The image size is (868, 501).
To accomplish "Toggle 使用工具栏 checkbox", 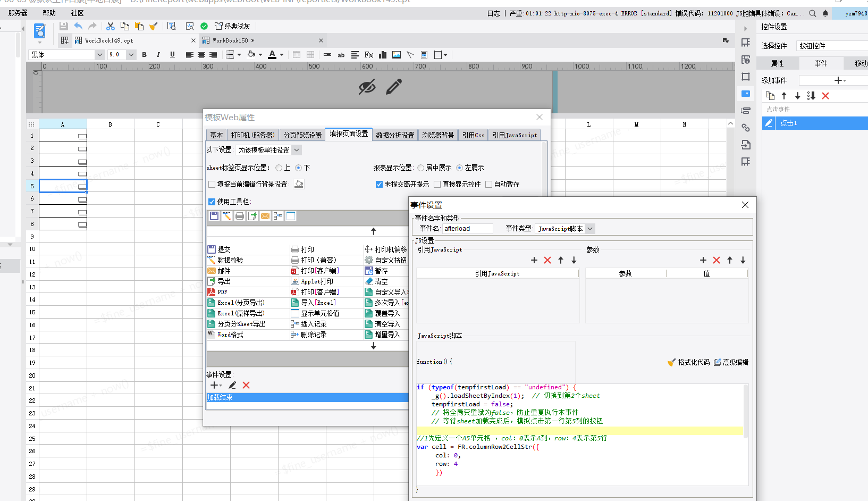I will tap(212, 202).
